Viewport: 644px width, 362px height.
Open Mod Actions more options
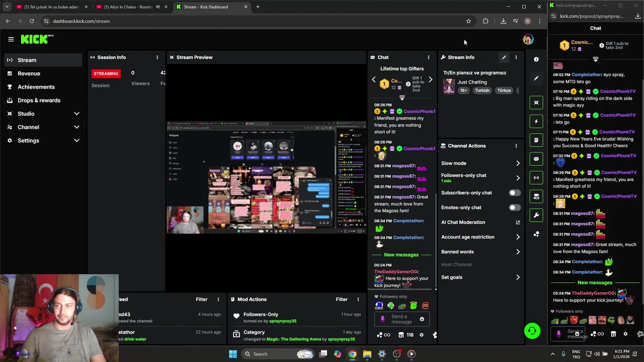(x=358, y=299)
